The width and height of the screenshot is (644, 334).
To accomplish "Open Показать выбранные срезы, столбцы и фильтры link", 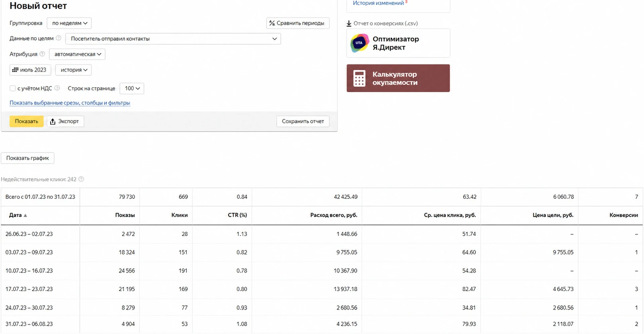I will coord(70,103).
